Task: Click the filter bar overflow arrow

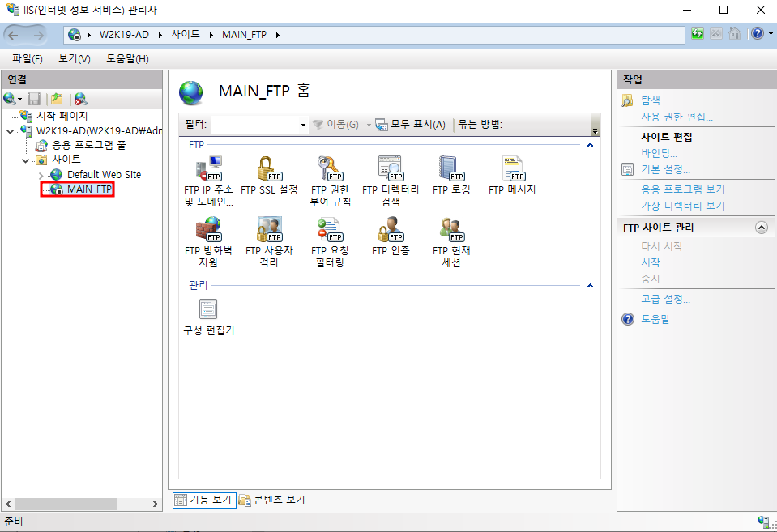Action: [x=596, y=131]
